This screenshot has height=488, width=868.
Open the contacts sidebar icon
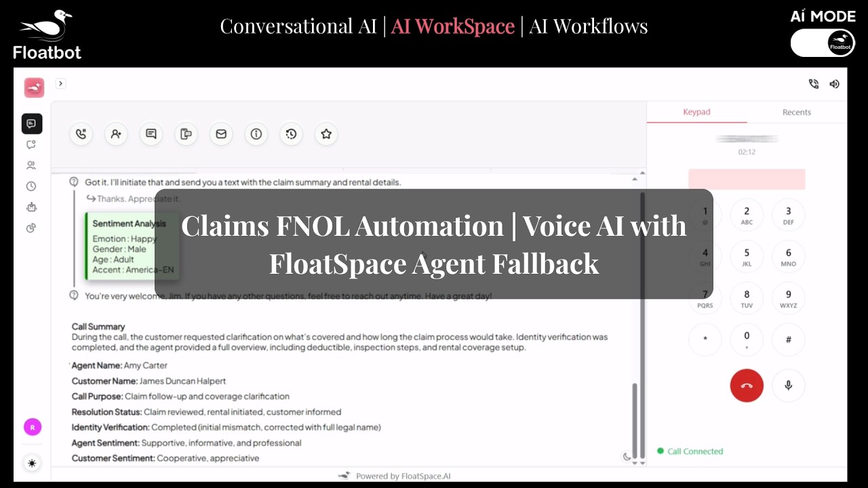coord(31,165)
